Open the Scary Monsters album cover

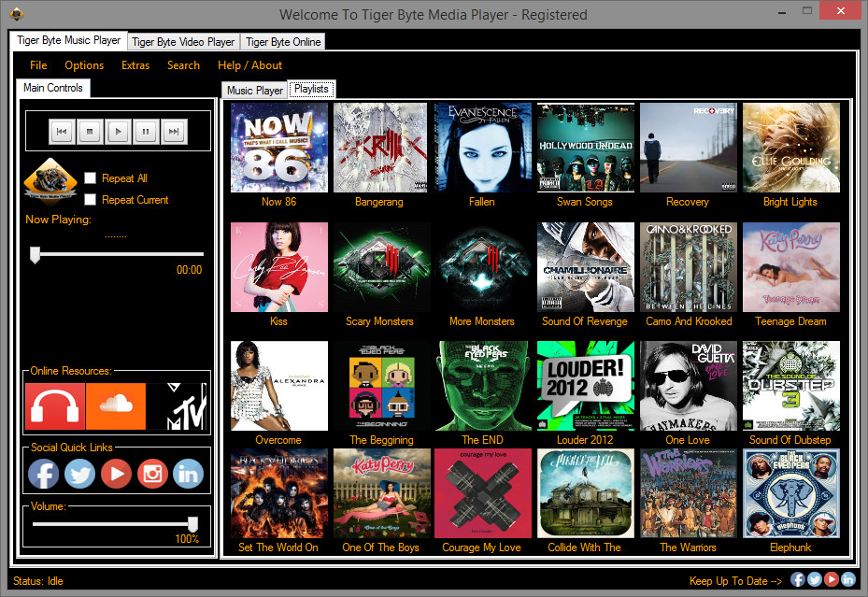(381, 267)
